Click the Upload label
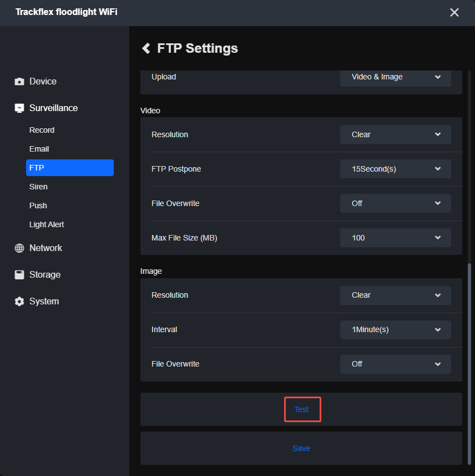The height and width of the screenshot is (476, 475). (x=164, y=77)
